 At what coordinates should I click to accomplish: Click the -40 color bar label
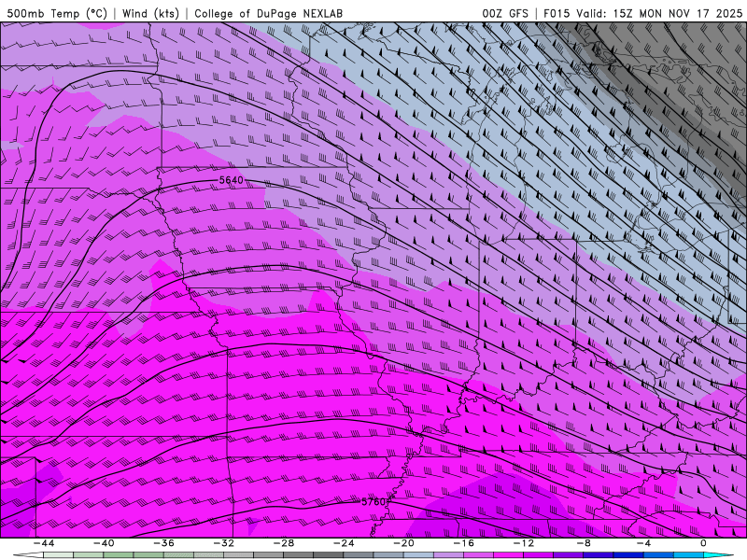pyautogui.click(x=104, y=543)
